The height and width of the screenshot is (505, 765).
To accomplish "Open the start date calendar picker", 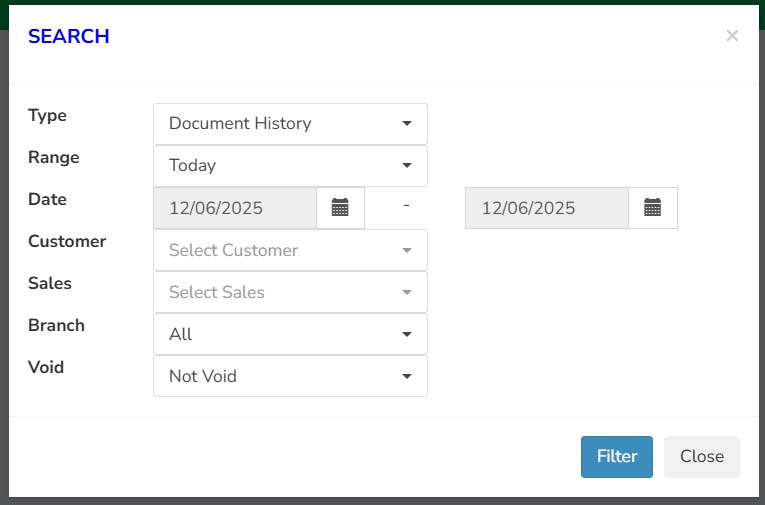I will tap(340, 208).
